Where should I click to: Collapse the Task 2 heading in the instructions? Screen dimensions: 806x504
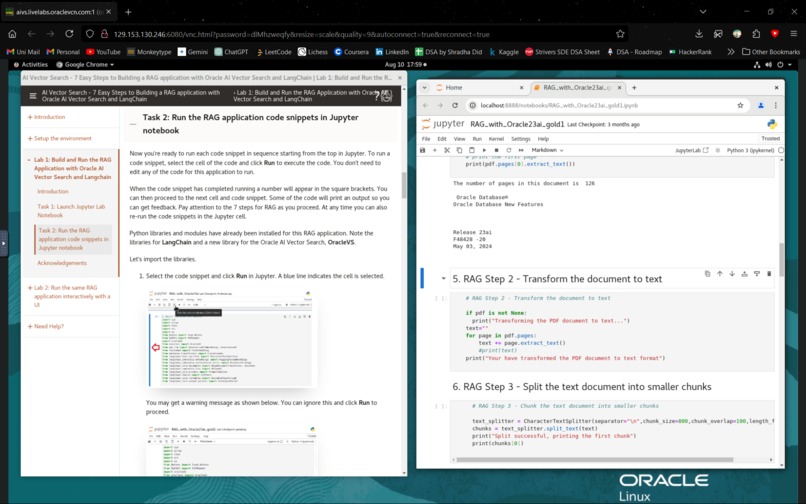[133, 124]
